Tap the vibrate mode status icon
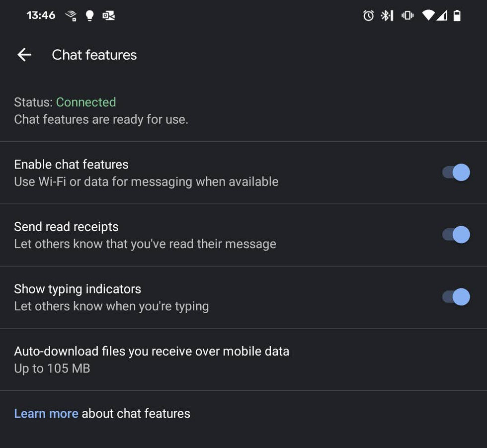Screen dimensions: 487x448 [x=407, y=15]
